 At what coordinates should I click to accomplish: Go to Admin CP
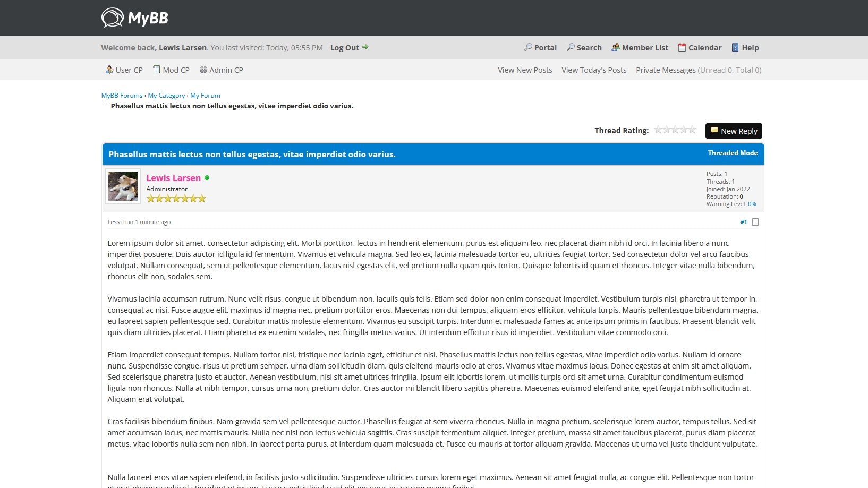[226, 70]
